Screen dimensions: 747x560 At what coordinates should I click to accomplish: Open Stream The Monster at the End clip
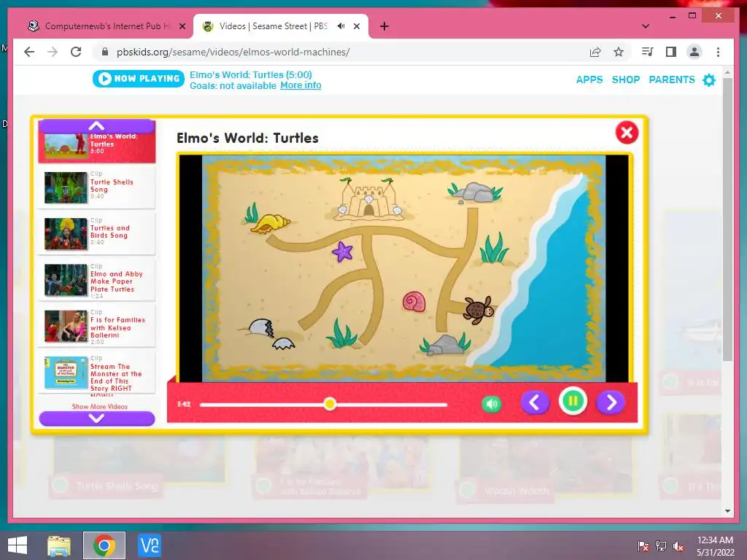(97, 373)
